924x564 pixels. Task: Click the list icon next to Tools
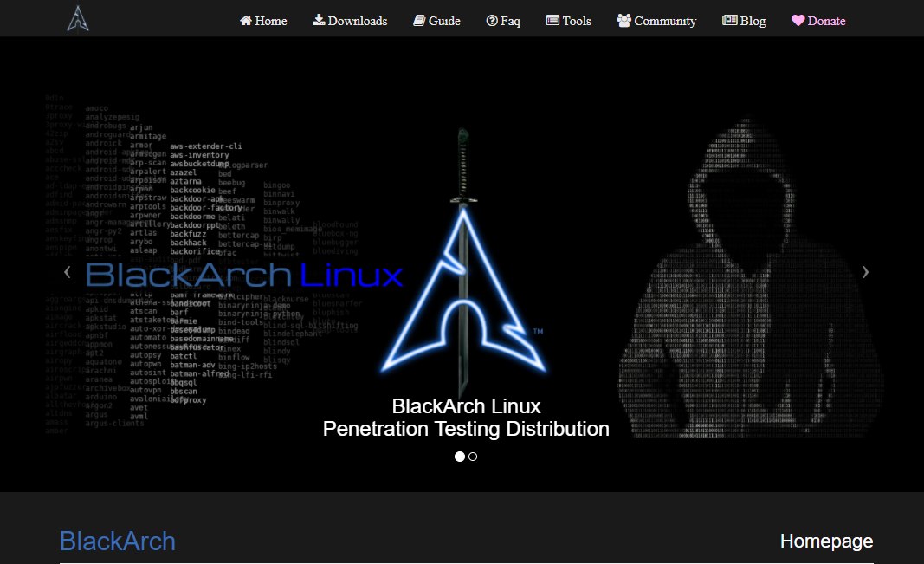pos(552,21)
